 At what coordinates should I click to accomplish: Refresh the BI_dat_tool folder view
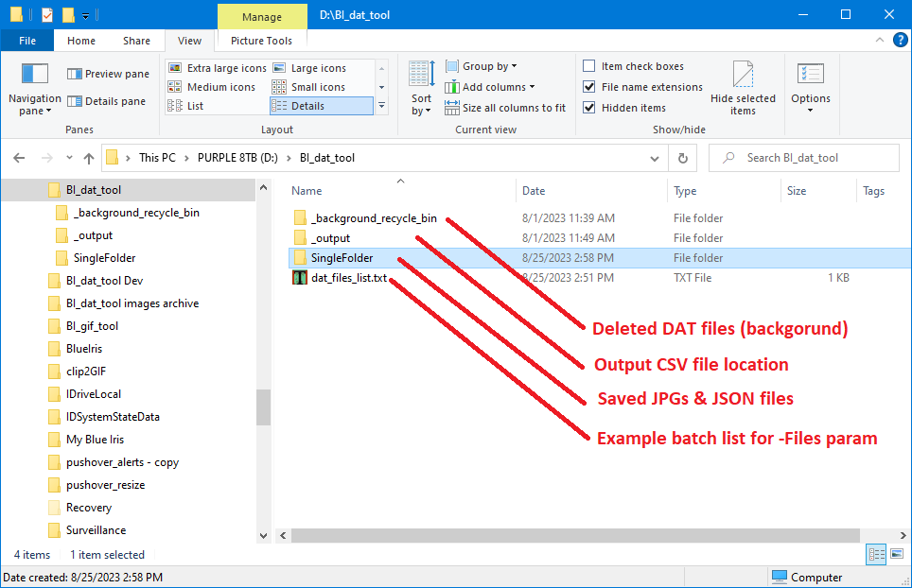point(683,158)
